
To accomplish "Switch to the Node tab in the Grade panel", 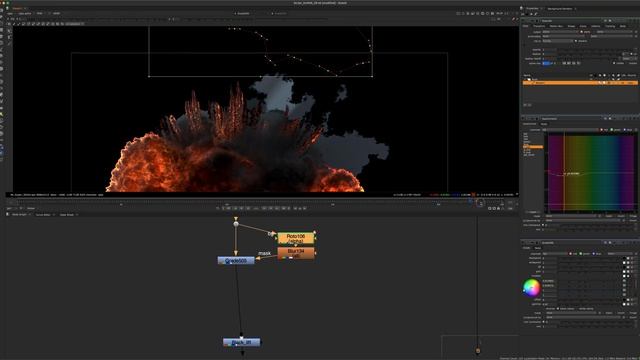I will [538, 248].
